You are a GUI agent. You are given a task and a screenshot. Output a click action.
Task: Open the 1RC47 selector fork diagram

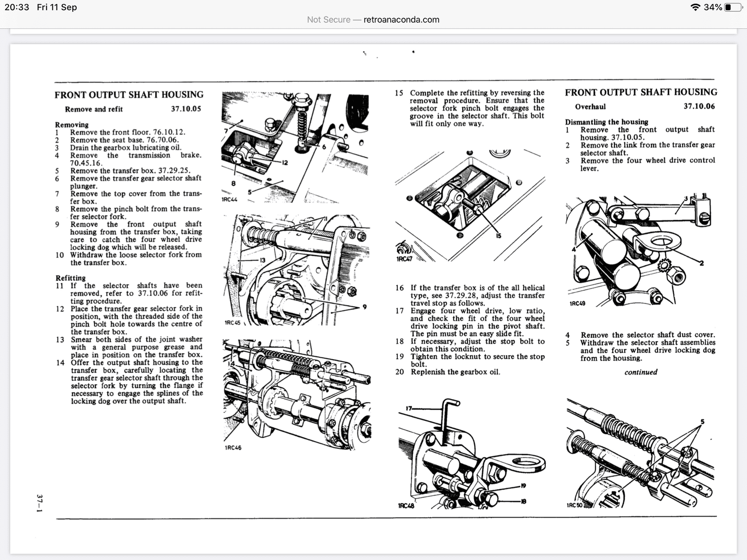point(470,206)
